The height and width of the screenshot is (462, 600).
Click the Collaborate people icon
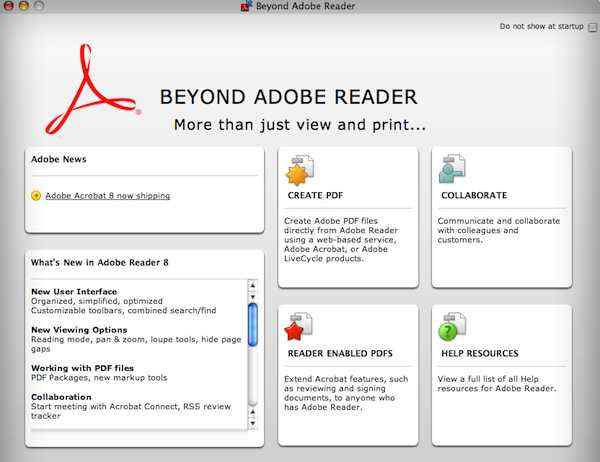(452, 169)
